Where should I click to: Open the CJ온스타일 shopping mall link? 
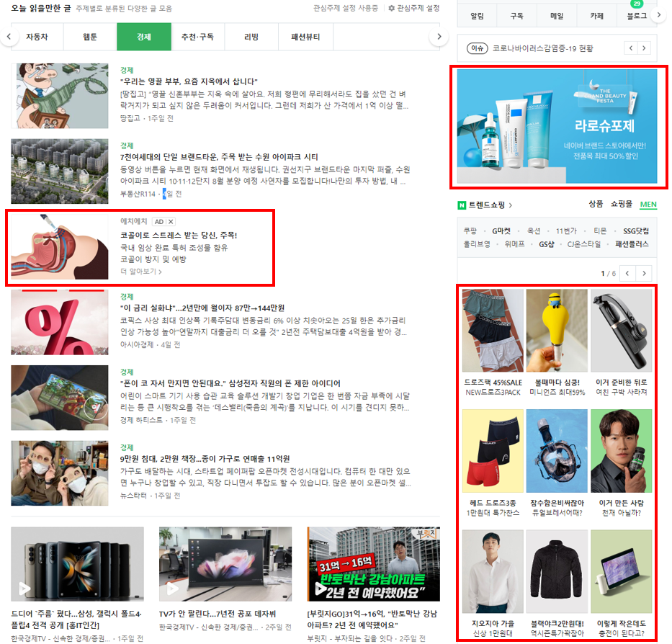tap(583, 244)
